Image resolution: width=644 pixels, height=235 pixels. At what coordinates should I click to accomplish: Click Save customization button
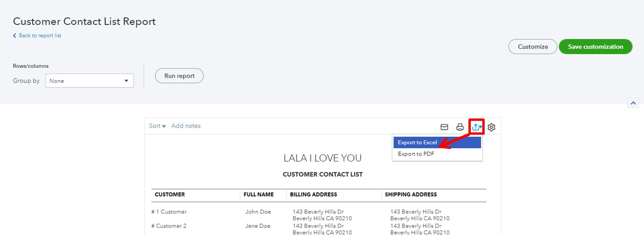pyautogui.click(x=595, y=47)
